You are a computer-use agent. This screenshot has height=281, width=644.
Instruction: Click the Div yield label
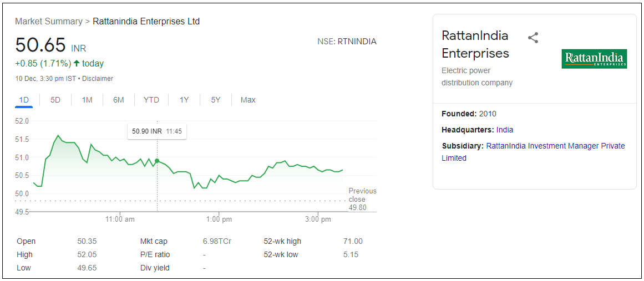coord(154,268)
